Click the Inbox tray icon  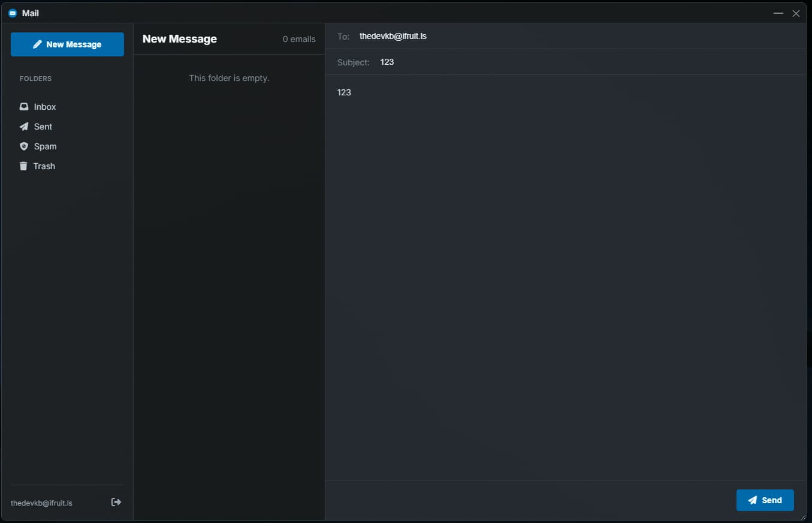(x=24, y=107)
